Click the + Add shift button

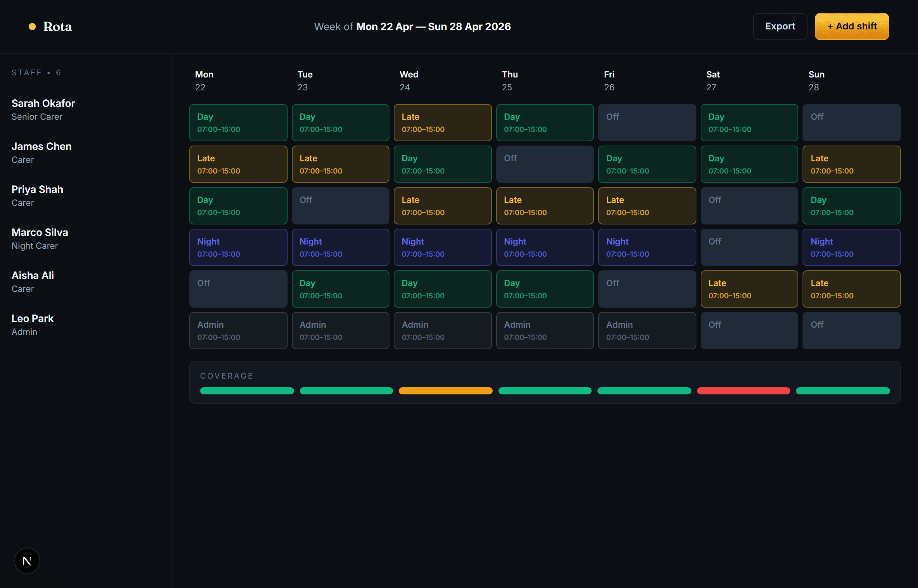[x=852, y=26]
